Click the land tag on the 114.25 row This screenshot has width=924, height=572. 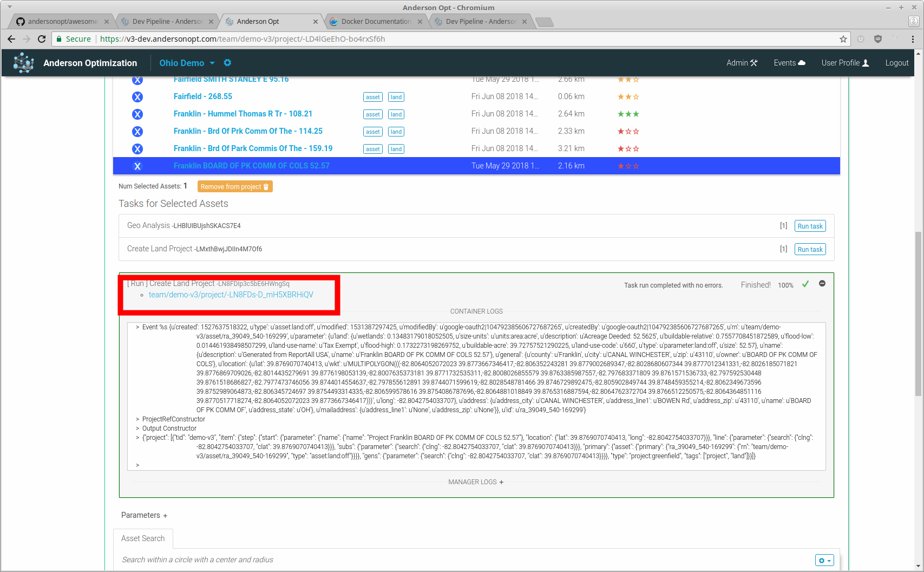pos(396,132)
